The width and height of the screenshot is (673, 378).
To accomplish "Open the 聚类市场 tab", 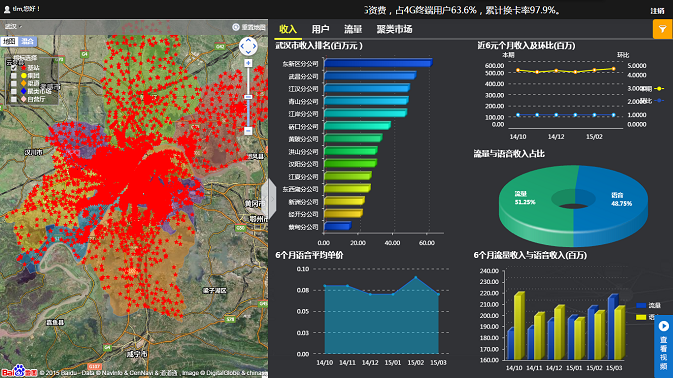I will [x=394, y=29].
